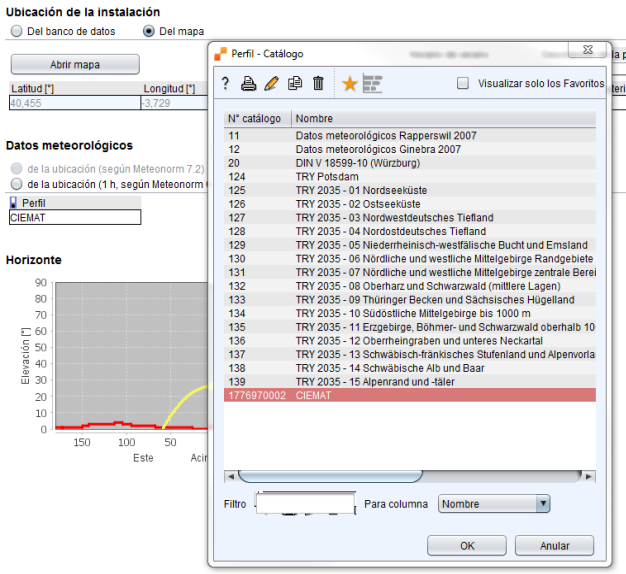Viewport: 626px width, 574px height.
Task: Click into the Filtro text field
Action: pyautogui.click(x=305, y=504)
